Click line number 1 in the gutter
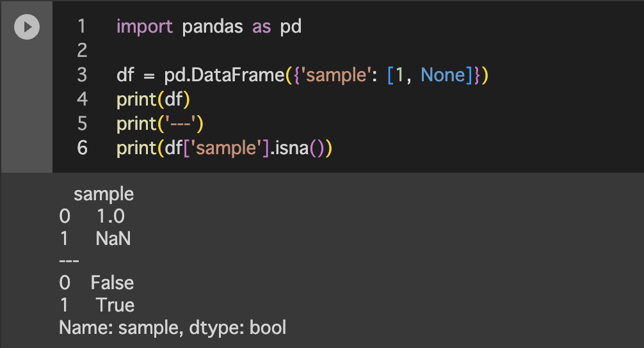644x348 pixels. 81,27
